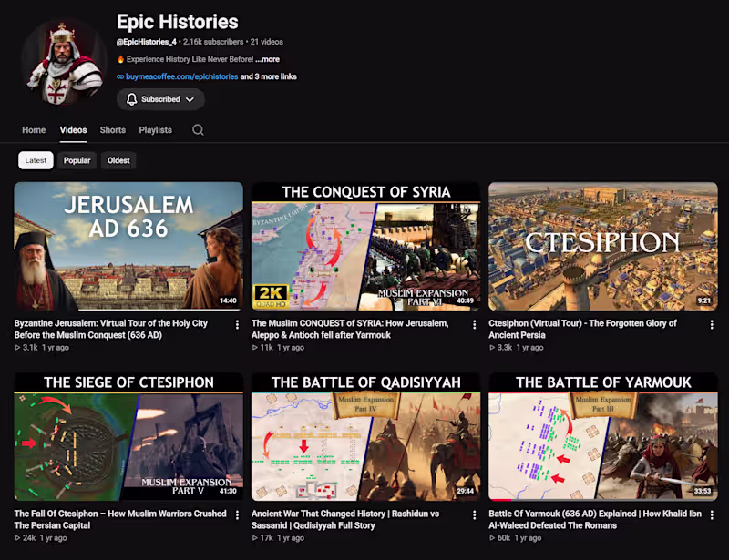Open more options for Ctesiphon Virtual Tour video
Image resolution: width=729 pixels, height=560 pixels.
coord(712,324)
